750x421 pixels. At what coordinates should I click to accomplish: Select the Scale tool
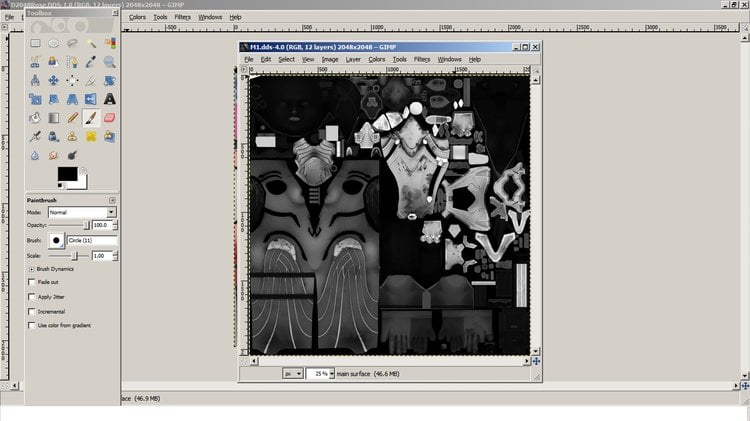pos(35,100)
